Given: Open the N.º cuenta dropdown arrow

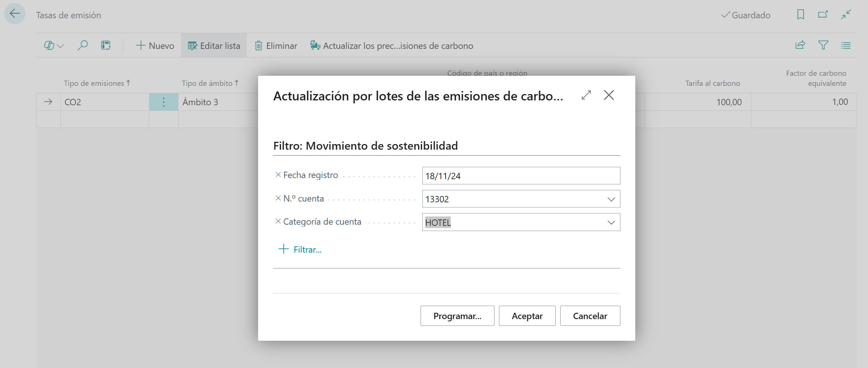Looking at the screenshot, I should click(x=611, y=199).
